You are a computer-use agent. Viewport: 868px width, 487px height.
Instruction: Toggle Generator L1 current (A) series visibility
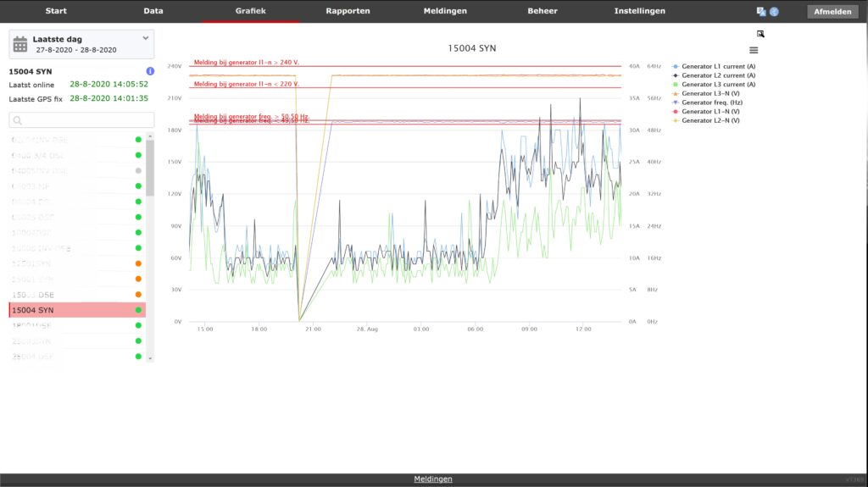click(718, 66)
